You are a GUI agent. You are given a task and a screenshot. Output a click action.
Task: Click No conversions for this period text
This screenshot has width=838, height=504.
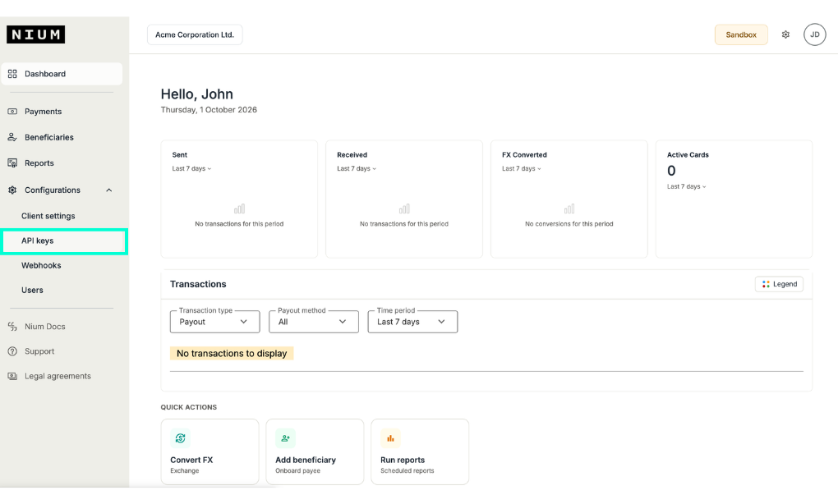tap(569, 224)
